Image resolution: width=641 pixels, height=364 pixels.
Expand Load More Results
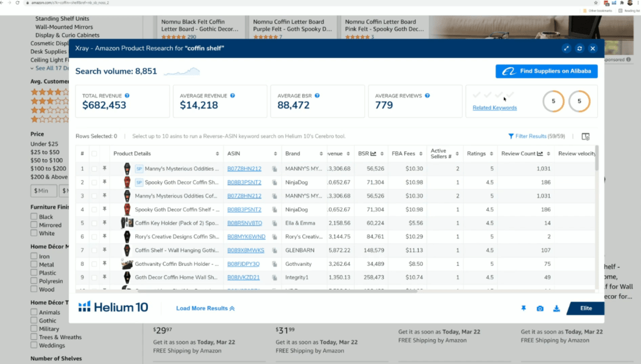tap(205, 308)
